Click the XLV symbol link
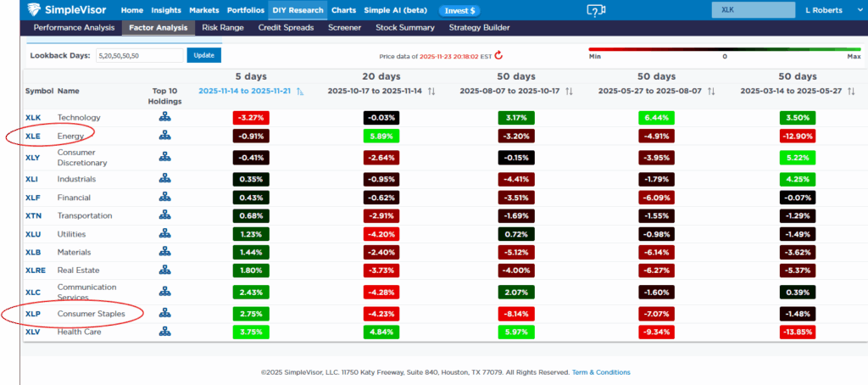868x385 pixels. pyautogui.click(x=33, y=332)
